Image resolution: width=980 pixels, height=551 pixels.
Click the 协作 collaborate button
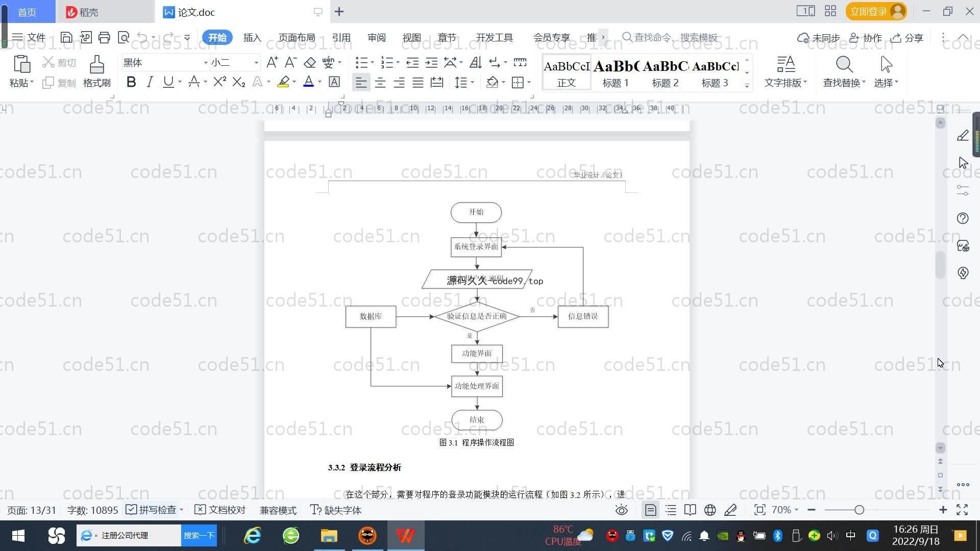coord(866,38)
